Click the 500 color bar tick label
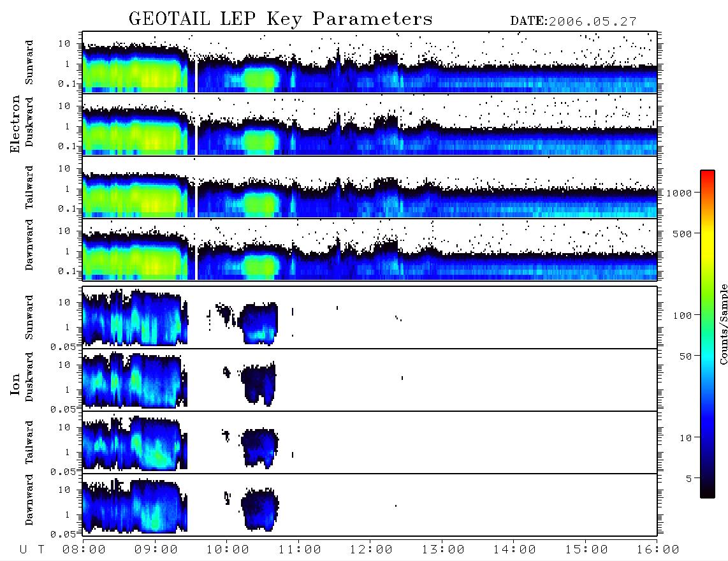728x561 pixels. (682, 233)
